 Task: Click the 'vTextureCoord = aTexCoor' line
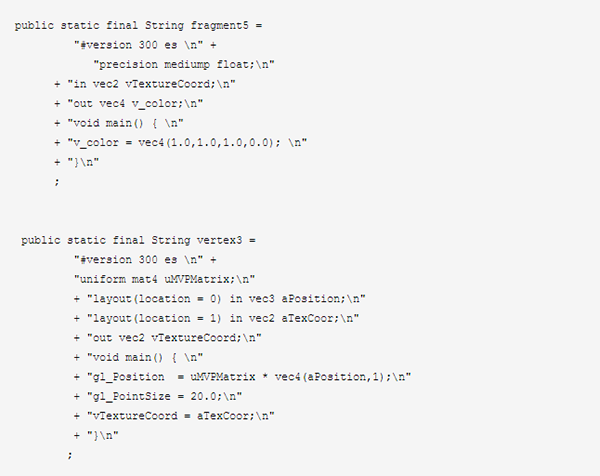click(x=174, y=416)
